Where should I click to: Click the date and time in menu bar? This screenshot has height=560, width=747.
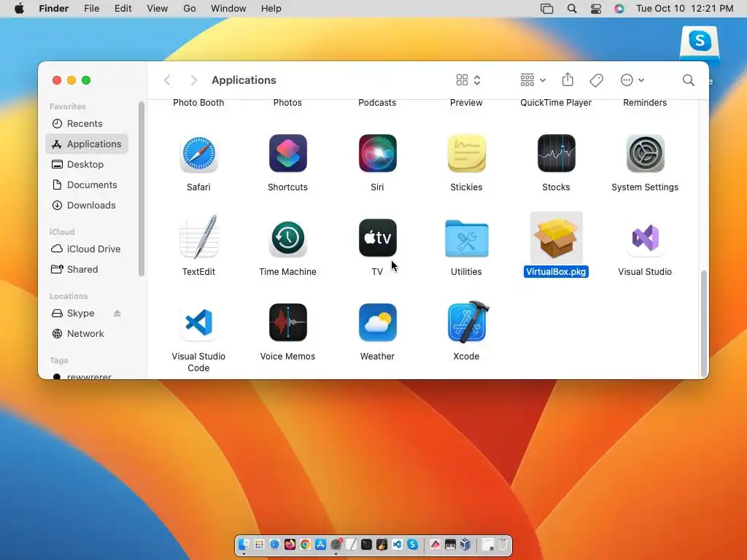(x=684, y=9)
